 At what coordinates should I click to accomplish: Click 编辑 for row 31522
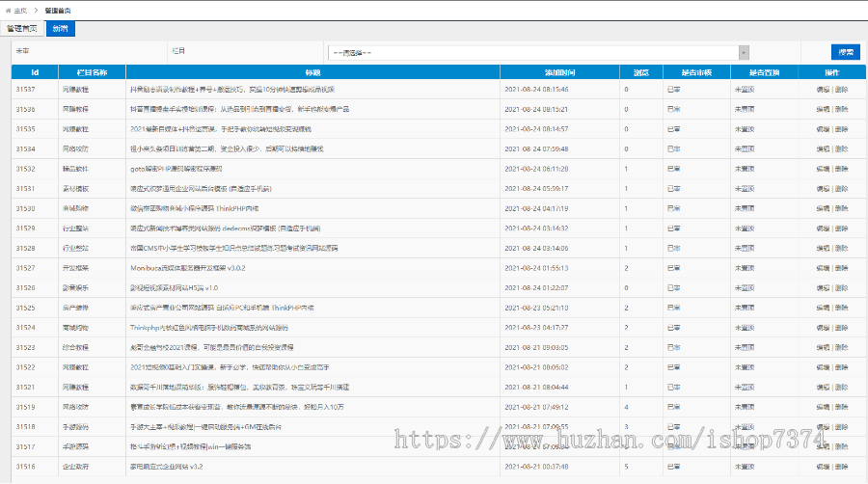click(823, 368)
